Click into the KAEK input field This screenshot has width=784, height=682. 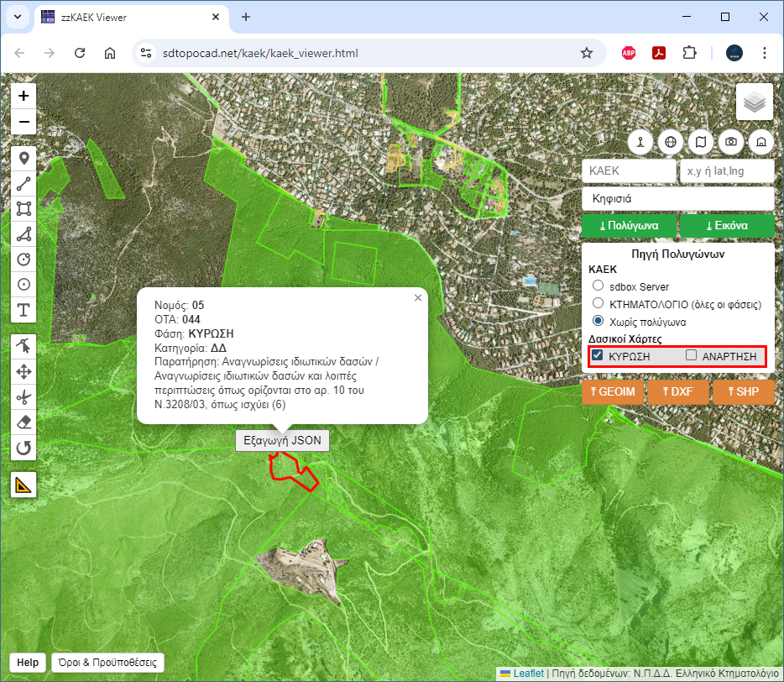[628, 170]
